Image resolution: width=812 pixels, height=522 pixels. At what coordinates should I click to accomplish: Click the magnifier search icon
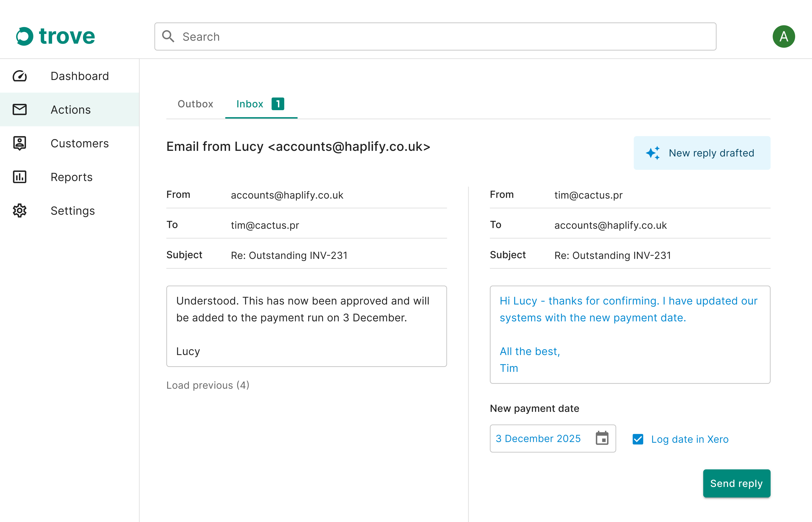coord(168,37)
